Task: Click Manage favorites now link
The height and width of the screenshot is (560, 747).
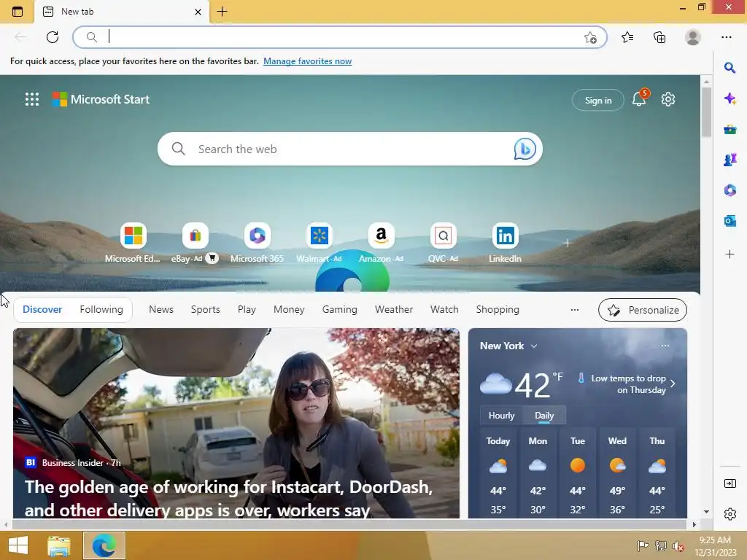Action: 307,61
